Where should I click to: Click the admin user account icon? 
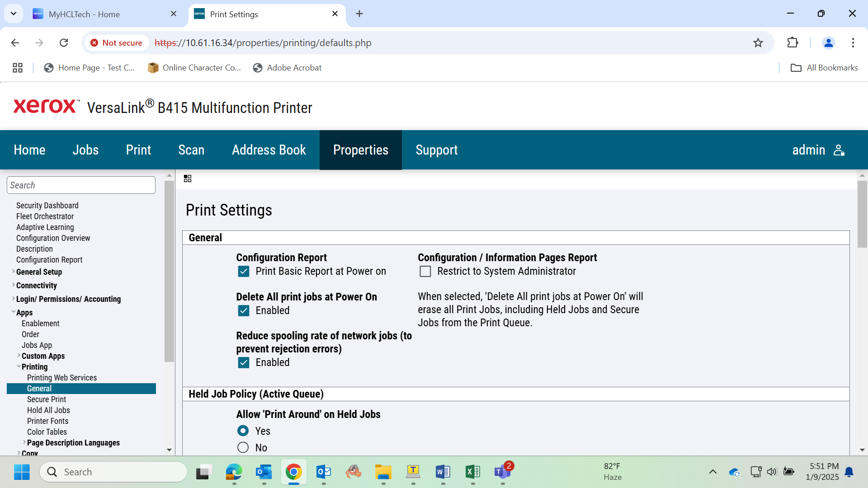tap(839, 150)
